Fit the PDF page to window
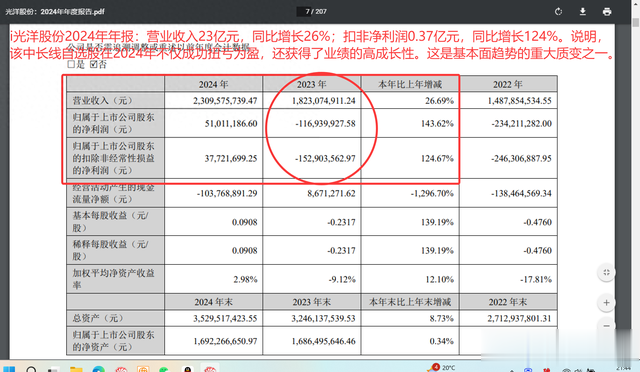 [x=606, y=272]
